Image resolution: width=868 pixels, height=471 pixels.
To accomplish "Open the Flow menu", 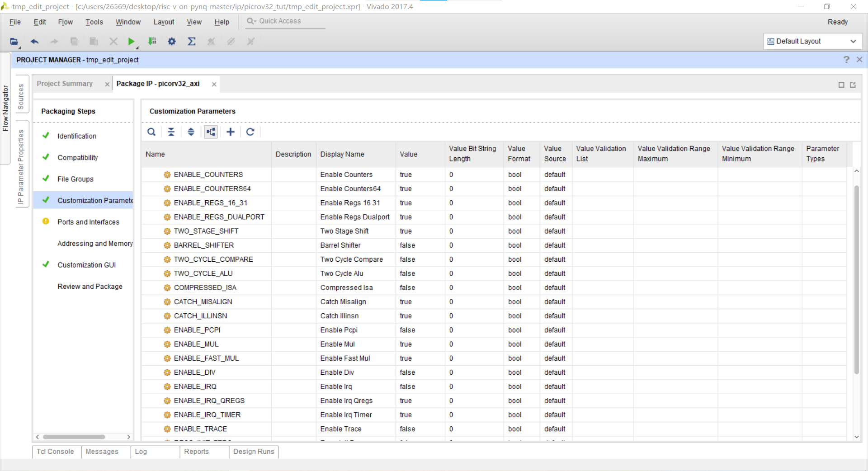I will 66,22.
